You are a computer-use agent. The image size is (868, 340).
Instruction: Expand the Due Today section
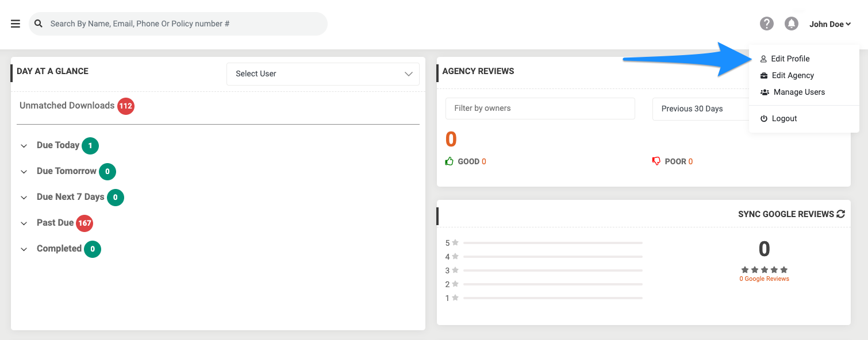24,146
